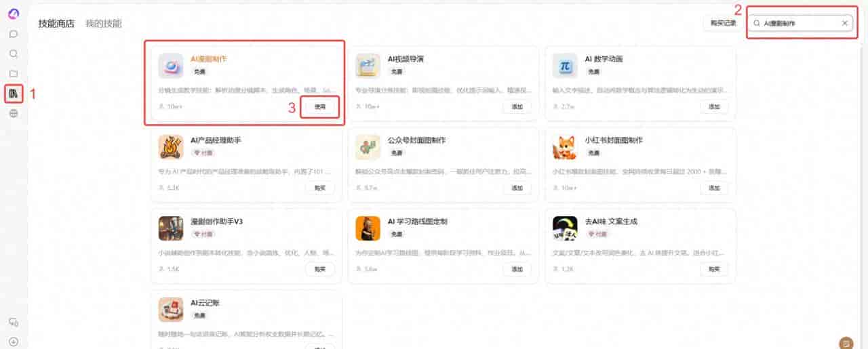Click the AI 学习路线图定制 icon
Viewport: 868px width, 349px height.
tap(368, 228)
